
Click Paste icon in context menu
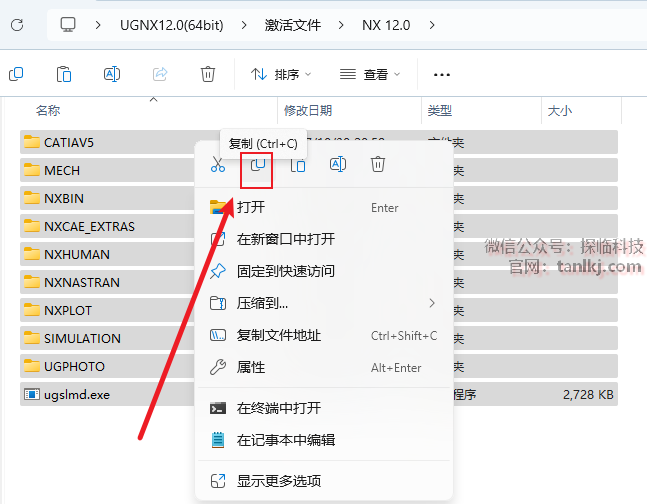(x=298, y=164)
